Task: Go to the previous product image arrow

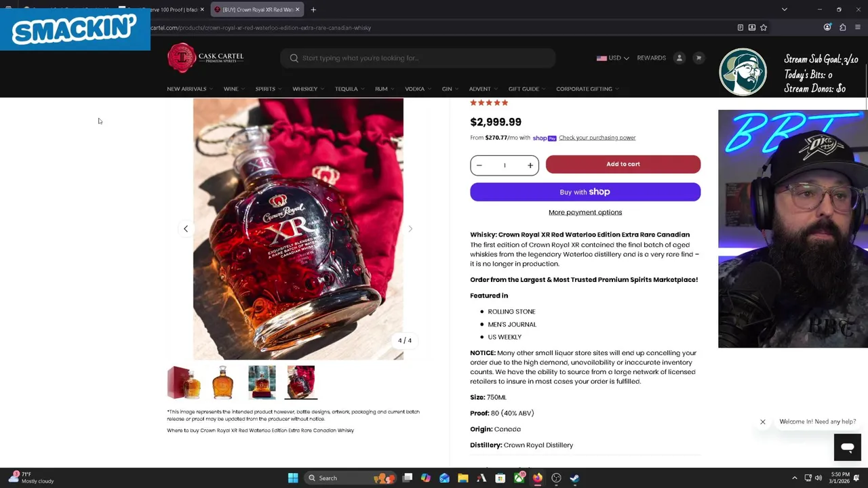Action: pyautogui.click(x=186, y=229)
